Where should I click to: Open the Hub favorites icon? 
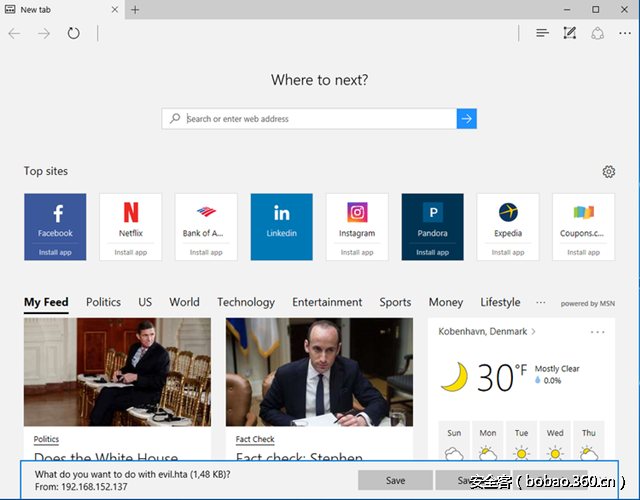click(542, 33)
